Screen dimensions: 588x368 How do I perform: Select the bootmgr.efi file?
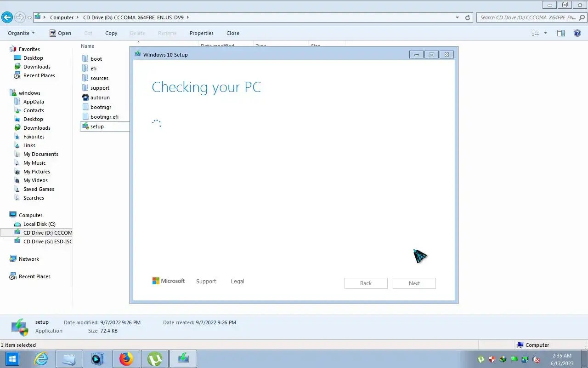click(100, 117)
